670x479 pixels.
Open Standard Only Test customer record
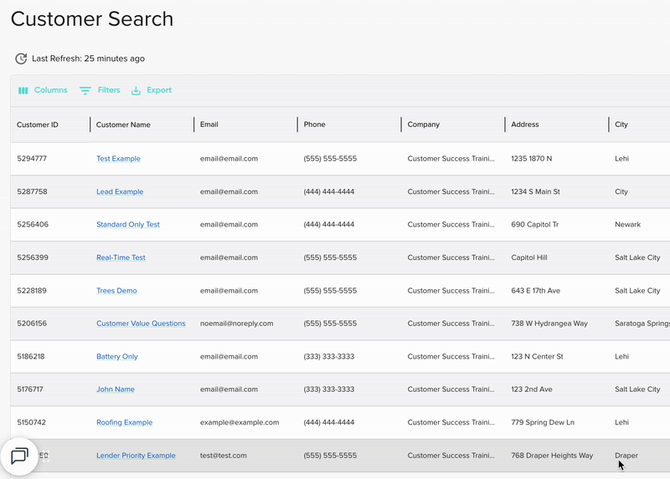pyautogui.click(x=128, y=225)
